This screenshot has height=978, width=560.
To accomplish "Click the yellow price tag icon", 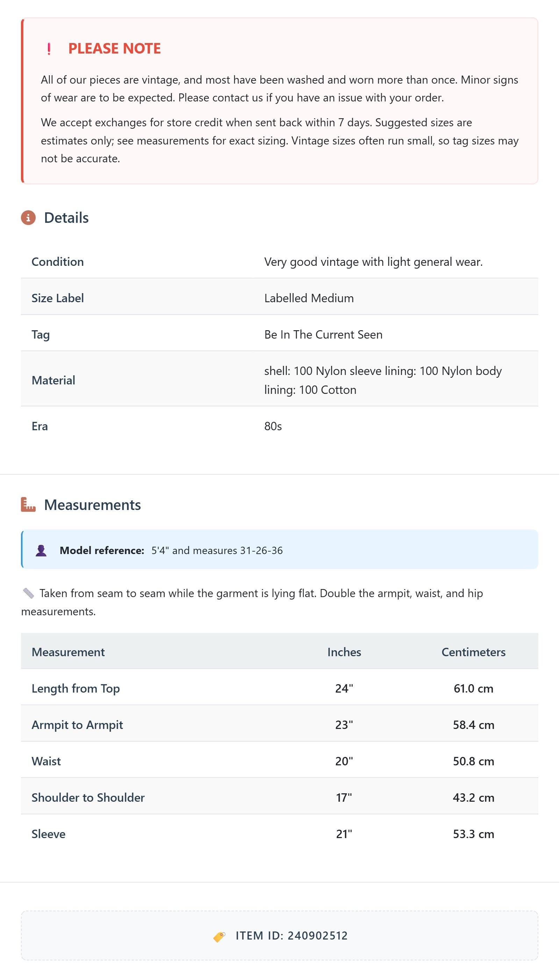I will click(219, 936).
